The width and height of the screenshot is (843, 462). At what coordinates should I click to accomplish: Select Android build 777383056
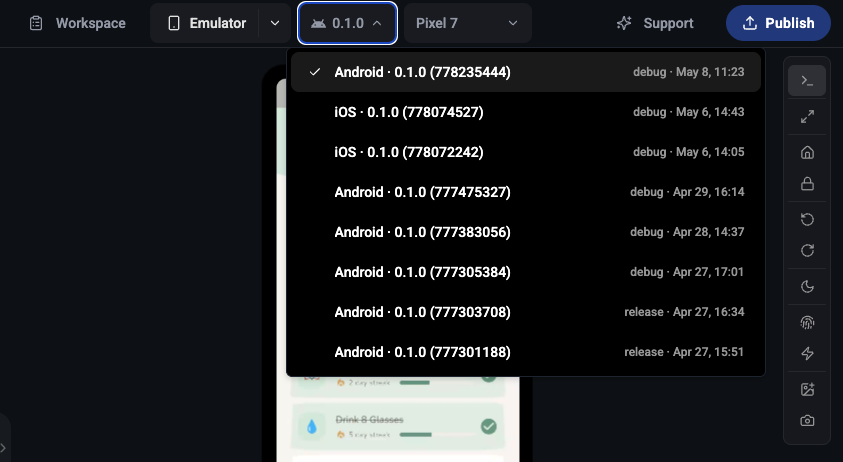(526, 232)
